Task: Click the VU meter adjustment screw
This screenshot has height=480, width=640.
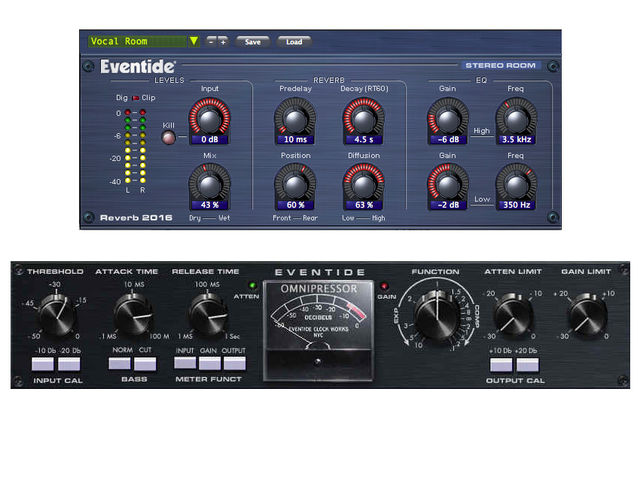Action: click(x=318, y=362)
